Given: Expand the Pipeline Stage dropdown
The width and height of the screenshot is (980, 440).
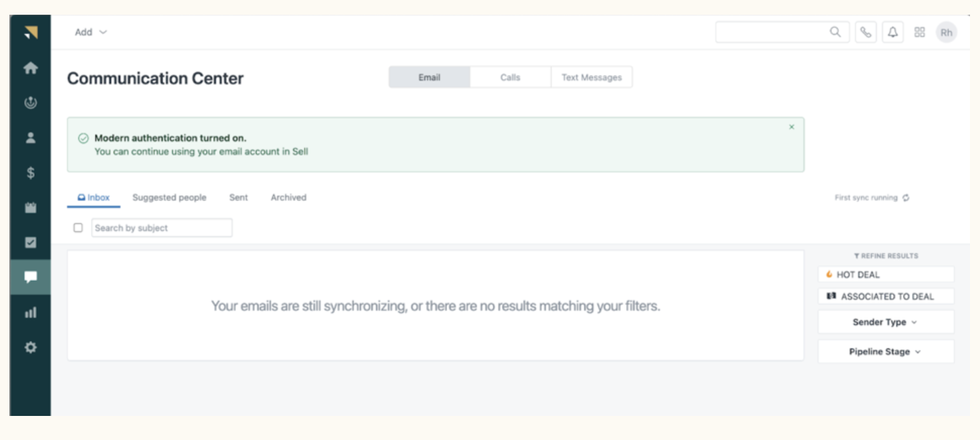Looking at the screenshot, I should [886, 352].
